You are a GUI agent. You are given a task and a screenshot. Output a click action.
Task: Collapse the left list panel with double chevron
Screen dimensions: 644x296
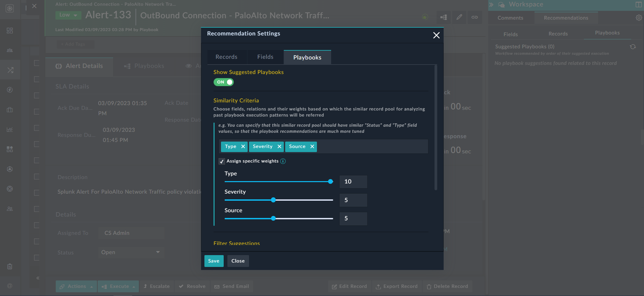coord(38,278)
